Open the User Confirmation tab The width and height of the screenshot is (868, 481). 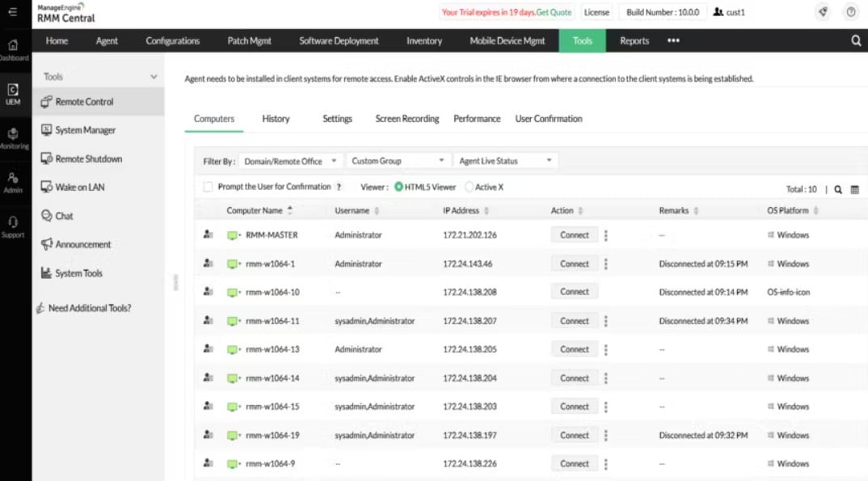(x=549, y=119)
